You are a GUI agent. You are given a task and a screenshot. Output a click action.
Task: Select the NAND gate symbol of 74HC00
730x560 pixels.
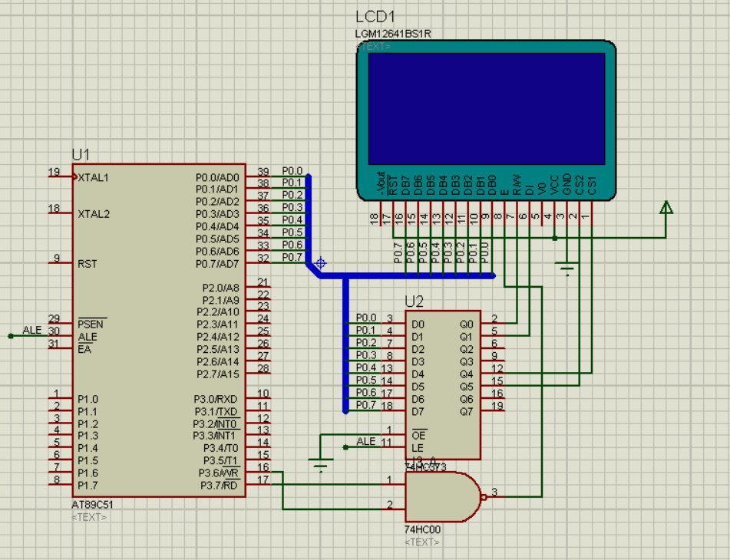point(442,497)
